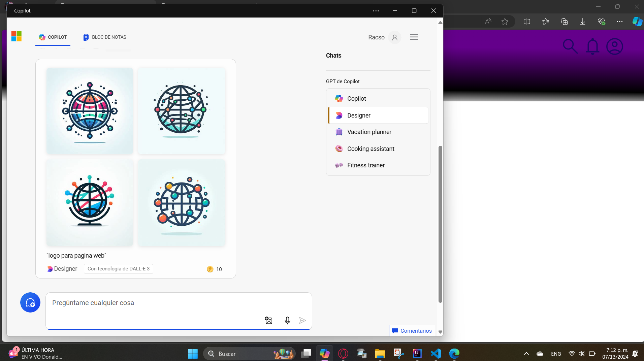Click the taskbar Buscar search box
Image resolution: width=644 pixels, height=361 pixels.
[x=249, y=354]
